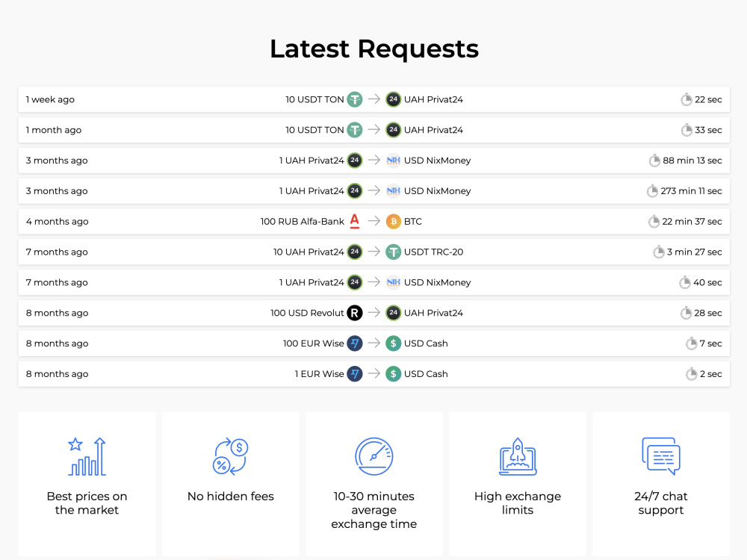This screenshot has width=747, height=560.
Task: Click the USDT TON icon in the 1 week ago row
Action: (354, 99)
